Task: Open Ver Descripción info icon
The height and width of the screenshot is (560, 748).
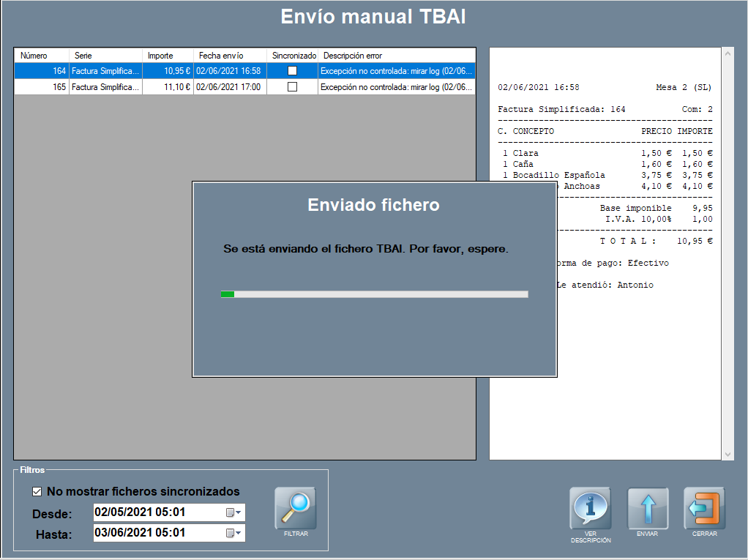Action: tap(590, 507)
